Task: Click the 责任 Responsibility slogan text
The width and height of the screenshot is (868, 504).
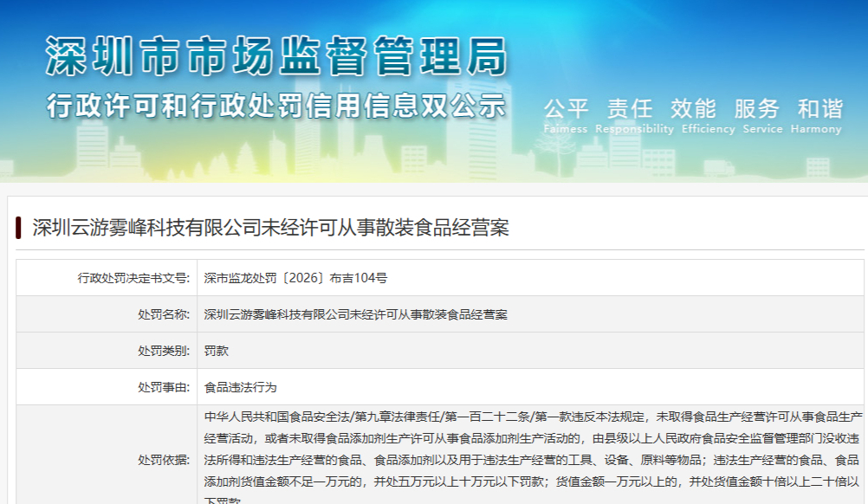Action: (634, 116)
